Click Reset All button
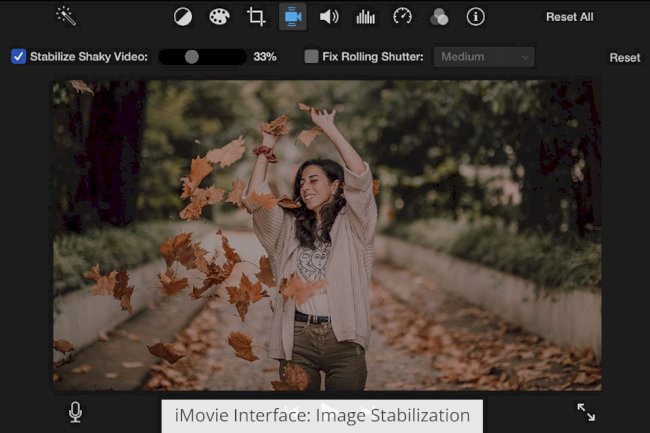Image resolution: width=650 pixels, height=433 pixels. (x=570, y=17)
